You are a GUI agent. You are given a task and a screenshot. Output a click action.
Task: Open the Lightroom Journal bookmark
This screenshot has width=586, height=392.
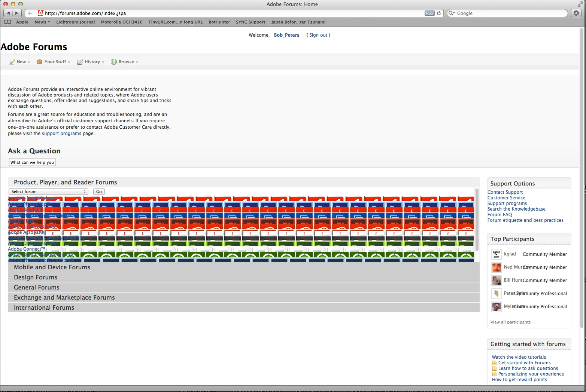(x=76, y=22)
